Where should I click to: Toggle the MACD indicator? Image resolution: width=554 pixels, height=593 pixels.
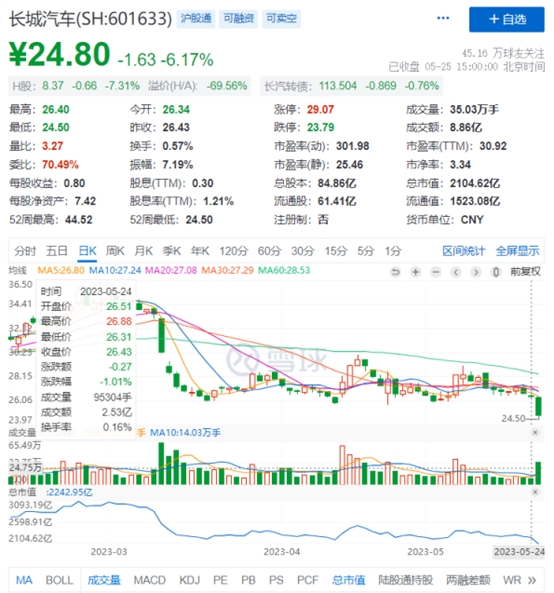(150, 580)
